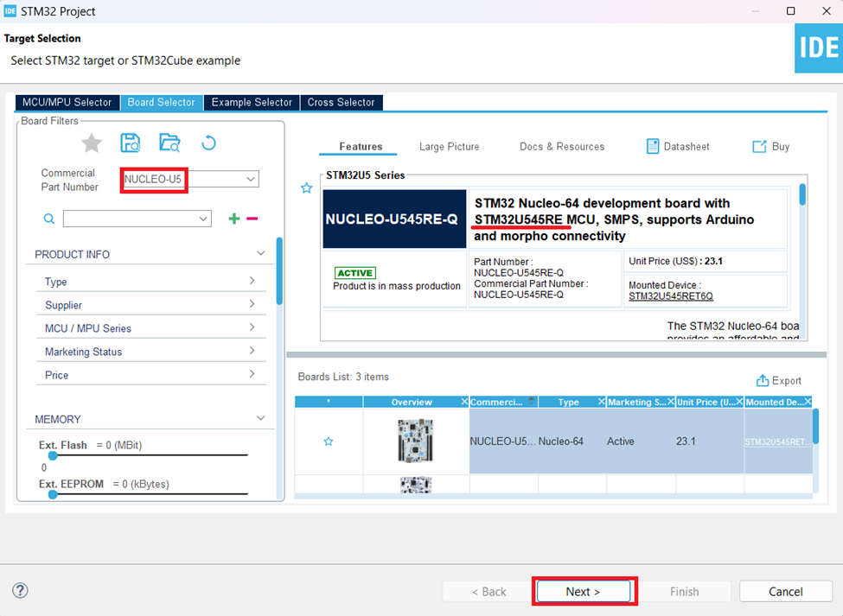843x616 pixels.
Task: Click the board filters panel scrollbar
Action: pyautogui.click(x=279, y=270)
